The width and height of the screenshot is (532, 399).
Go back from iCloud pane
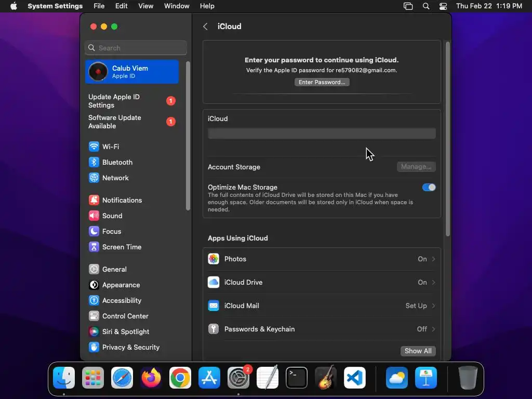pos(205,26)
